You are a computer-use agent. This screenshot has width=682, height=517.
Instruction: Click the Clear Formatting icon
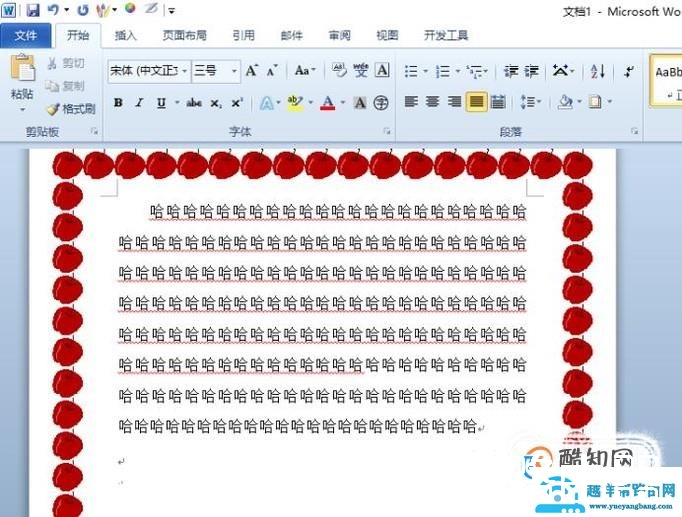(x=339, y=70)
